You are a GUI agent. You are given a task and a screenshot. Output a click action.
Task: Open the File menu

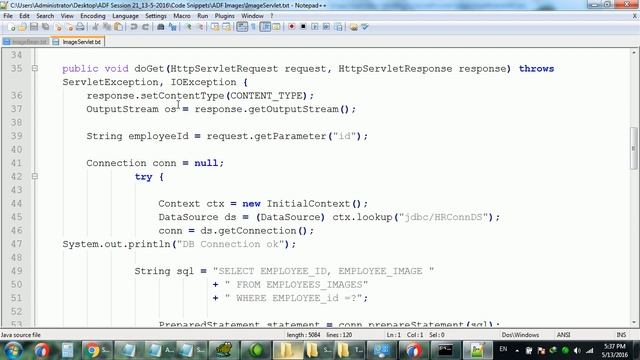coord(8,16)
